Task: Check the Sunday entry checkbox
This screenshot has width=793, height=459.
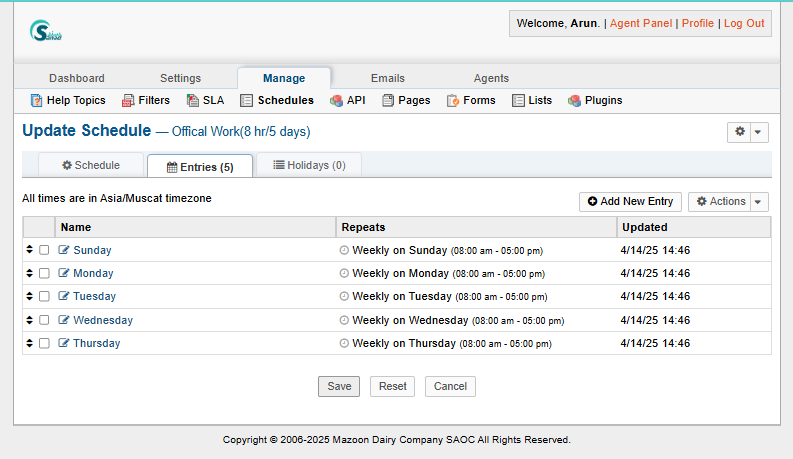Action: (x=44, y=250)
